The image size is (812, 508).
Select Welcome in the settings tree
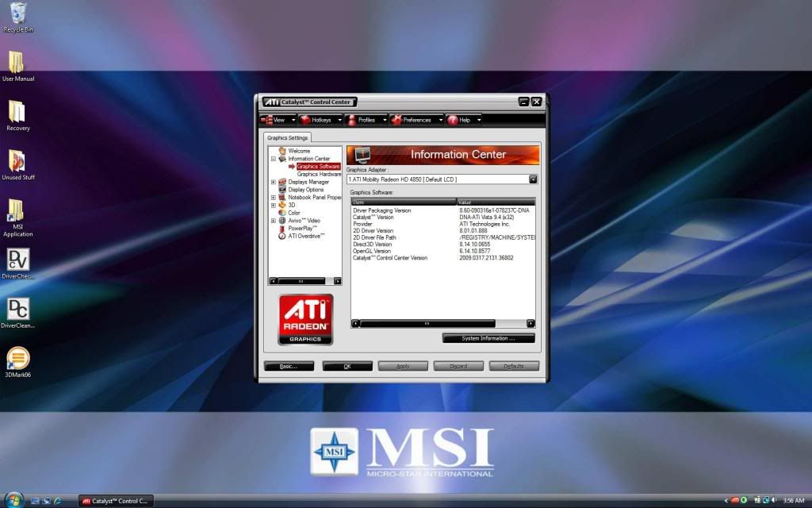coord(299,151)
